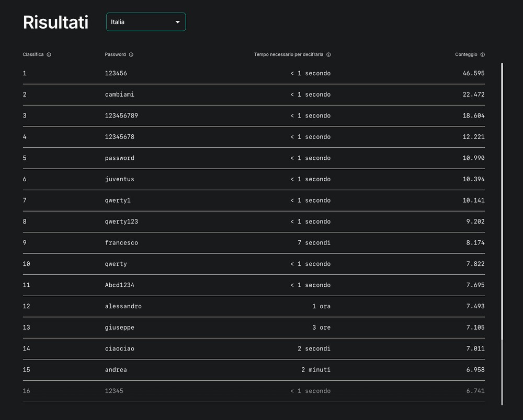This screenshot has height=420, width=523.
Task: Select the 'Abcd1234' password cell
Action: tap(120, 285)
